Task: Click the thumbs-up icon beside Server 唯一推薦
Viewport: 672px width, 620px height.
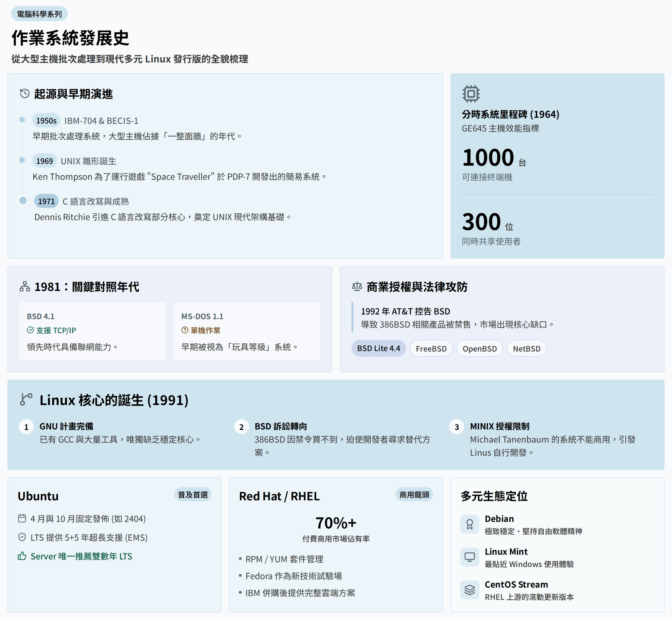Action: (22, 556)
